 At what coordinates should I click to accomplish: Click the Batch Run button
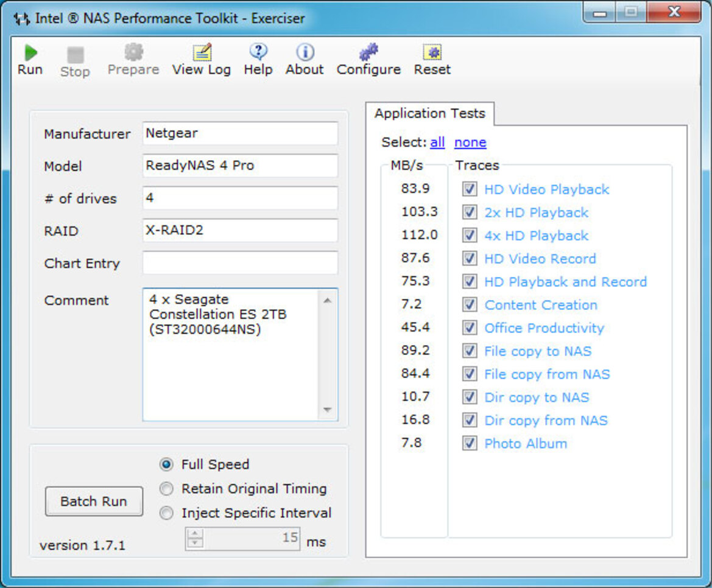(x=94, y=502)
